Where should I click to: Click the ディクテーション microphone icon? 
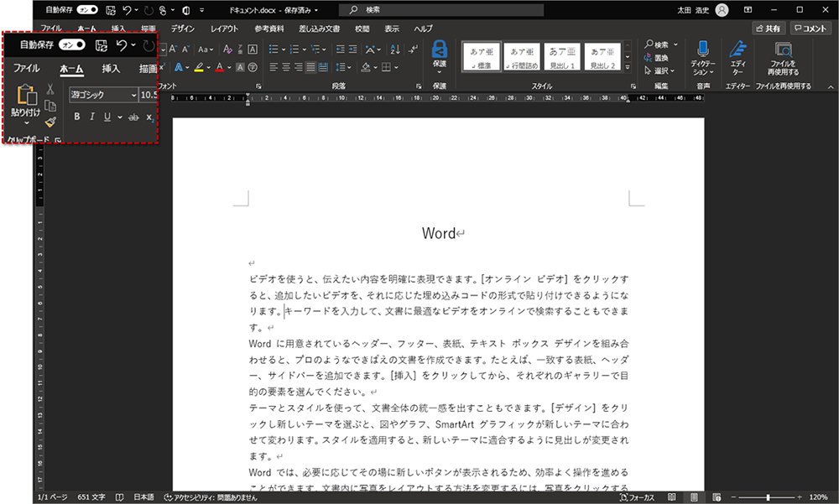(703, 49)
